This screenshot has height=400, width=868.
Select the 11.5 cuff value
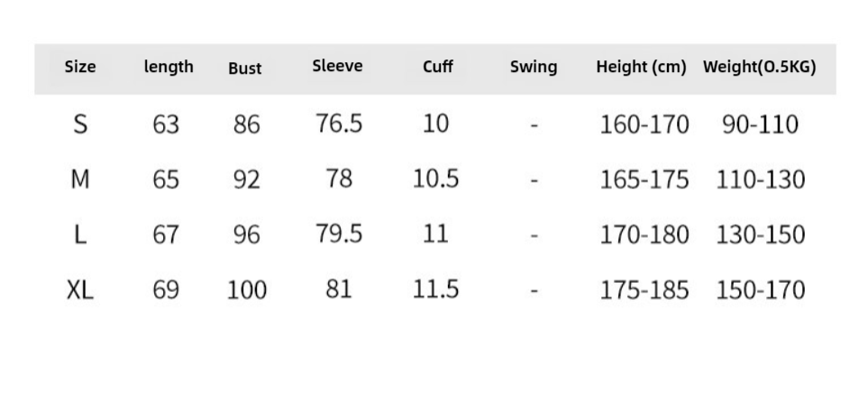pos(436,289)
